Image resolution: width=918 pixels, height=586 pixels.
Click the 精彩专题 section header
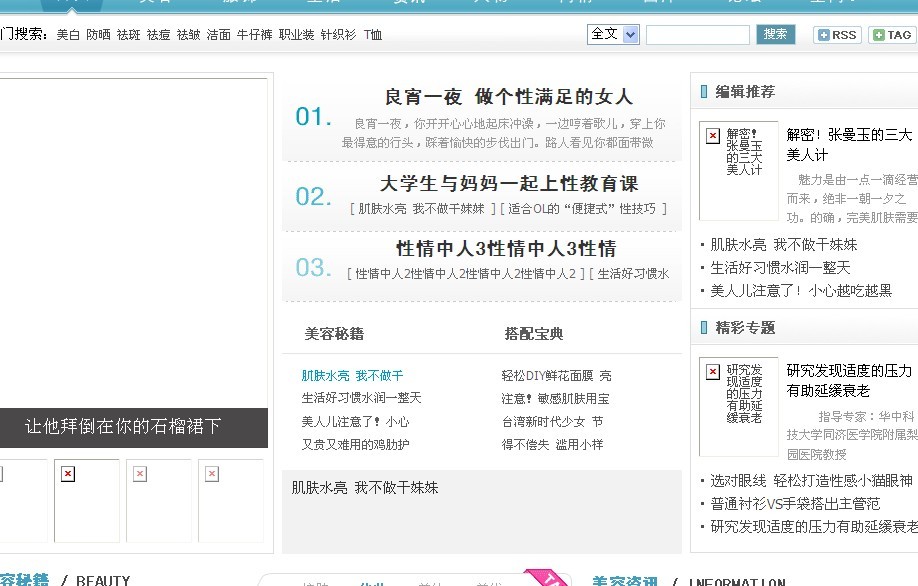(745, 327)
